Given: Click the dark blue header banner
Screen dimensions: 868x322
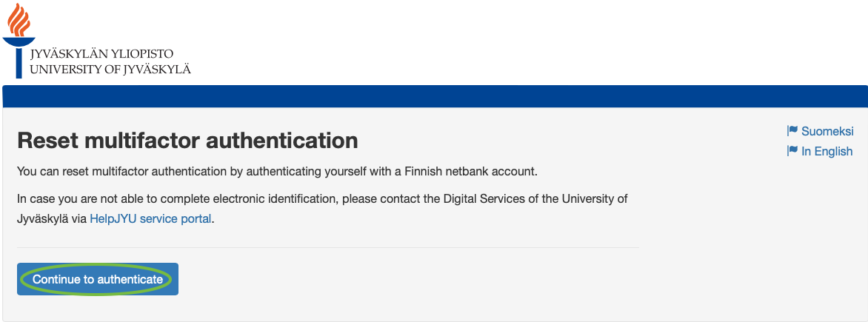Looking at the screenshot, I should 434,96.
